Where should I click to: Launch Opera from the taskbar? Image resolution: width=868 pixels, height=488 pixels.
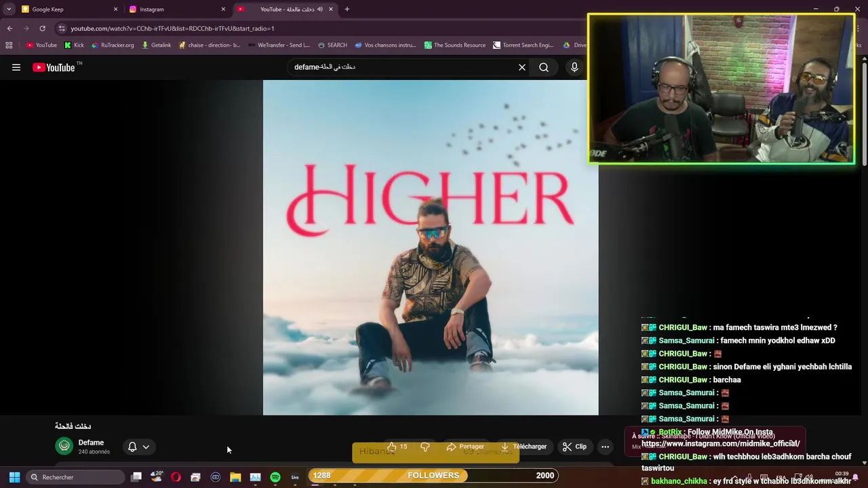[176, 477]
